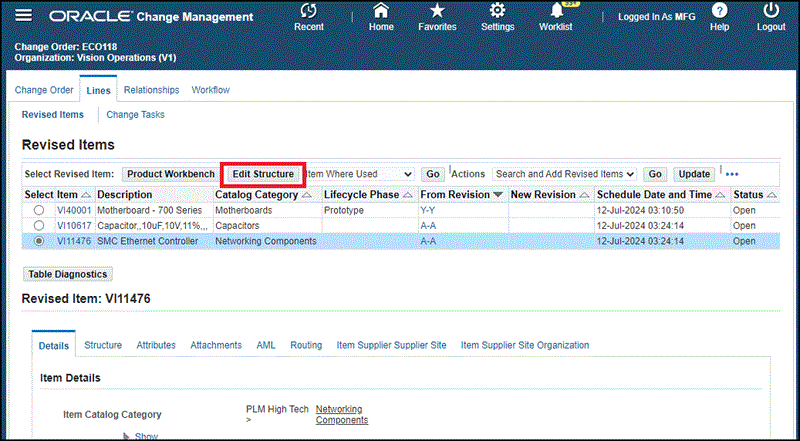This screenshot has height=441, width=800.
Task: Click the Description column header
Action: point(124,195)
